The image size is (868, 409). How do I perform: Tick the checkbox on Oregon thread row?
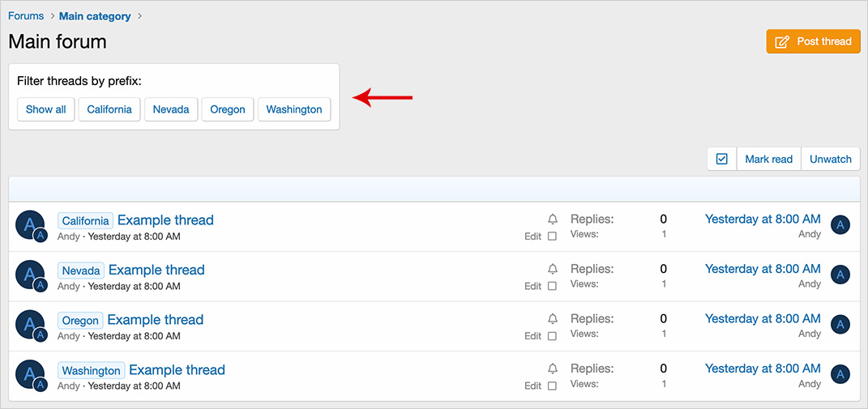[x=552, y=336]
